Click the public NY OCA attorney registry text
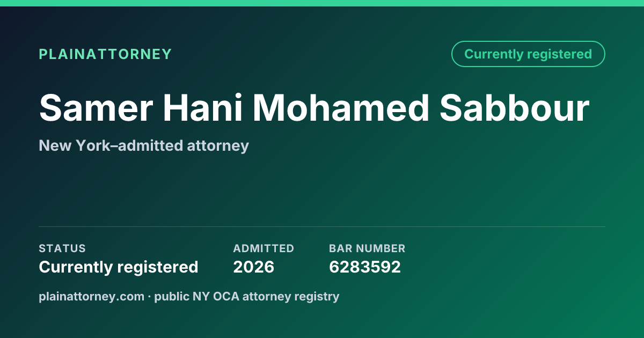The width and height of the screenshot is (644, 338). [x=247, y=296]
